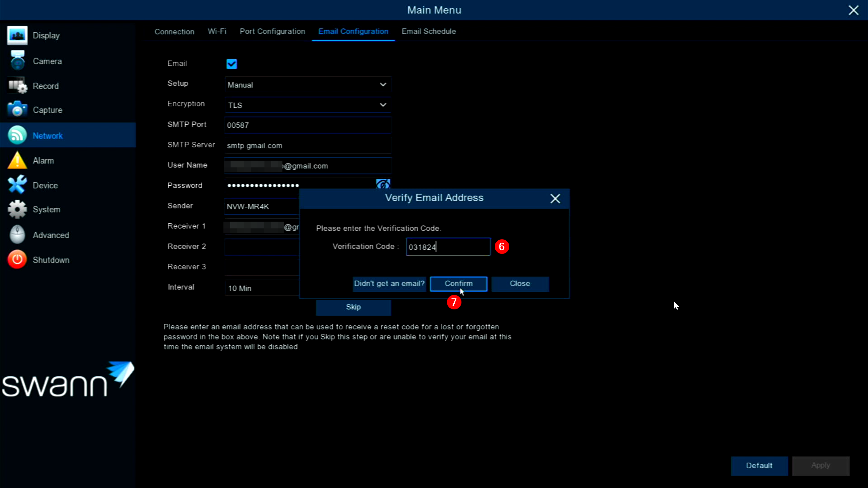Click the Didn't get an email? button

(389, 284)
